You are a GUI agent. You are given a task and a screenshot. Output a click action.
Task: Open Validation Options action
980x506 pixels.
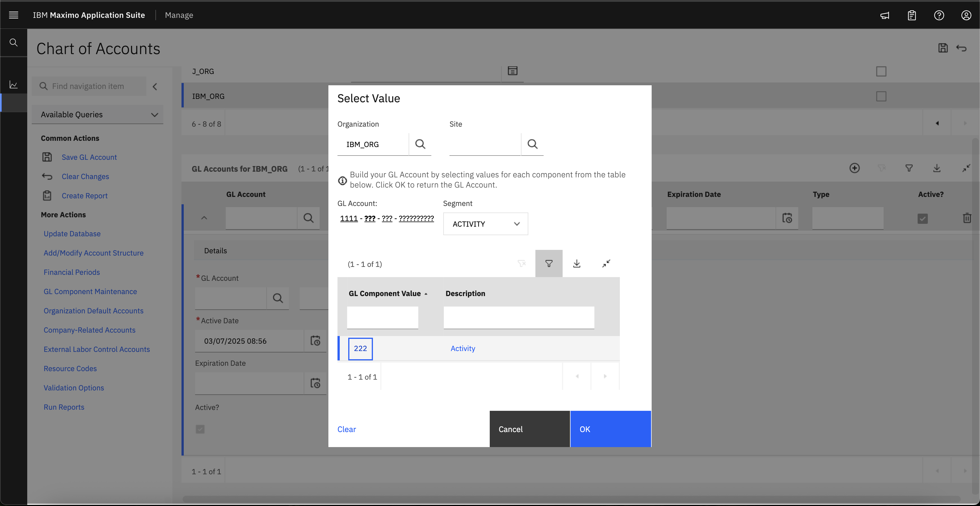coord(73,388)
